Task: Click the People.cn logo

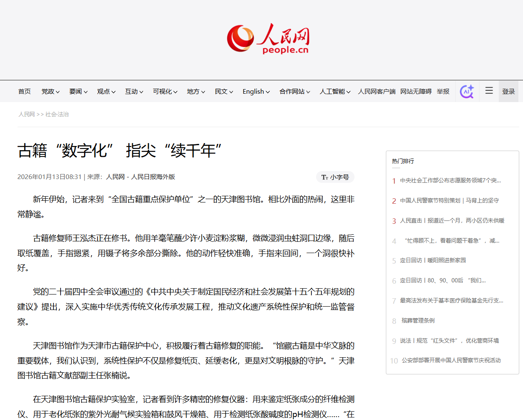Action: (x=268, y=38)
